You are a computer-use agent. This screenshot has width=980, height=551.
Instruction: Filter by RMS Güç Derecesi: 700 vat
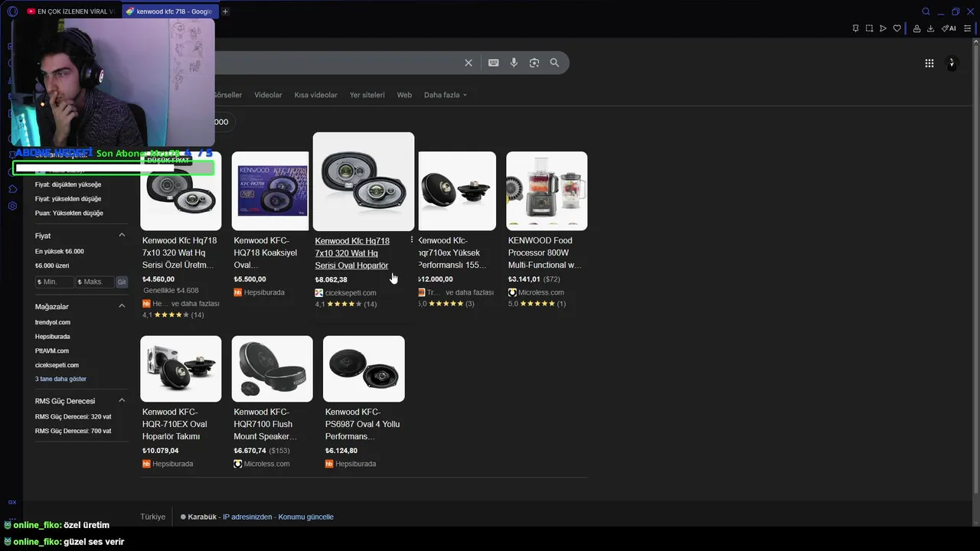coord(73,431)
